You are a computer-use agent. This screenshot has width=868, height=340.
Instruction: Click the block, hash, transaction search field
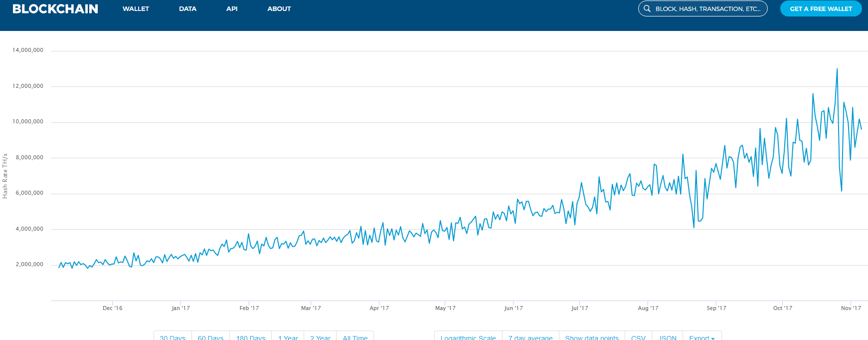707,9
